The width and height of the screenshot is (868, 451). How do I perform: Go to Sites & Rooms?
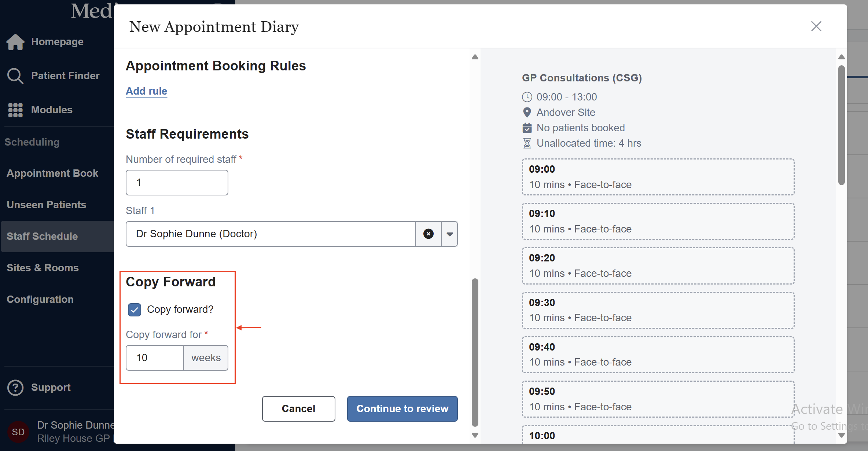pyautogui.click(x=43, y=268)
